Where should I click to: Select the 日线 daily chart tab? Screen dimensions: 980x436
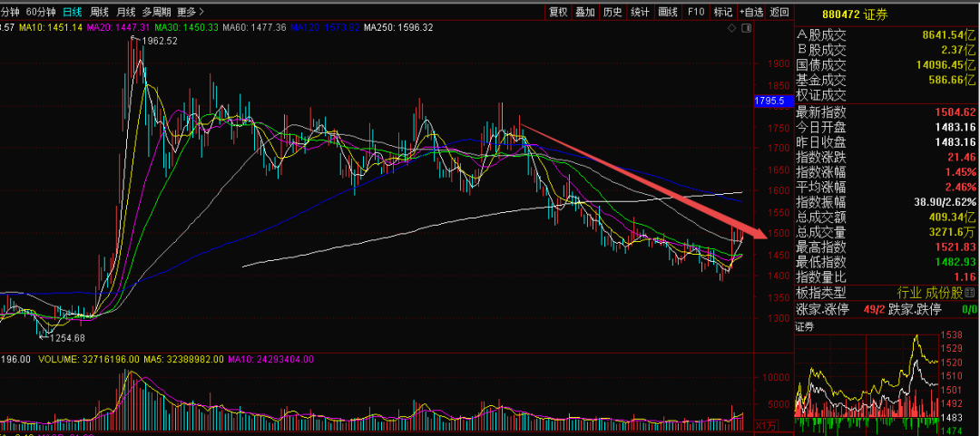[73, 11]
